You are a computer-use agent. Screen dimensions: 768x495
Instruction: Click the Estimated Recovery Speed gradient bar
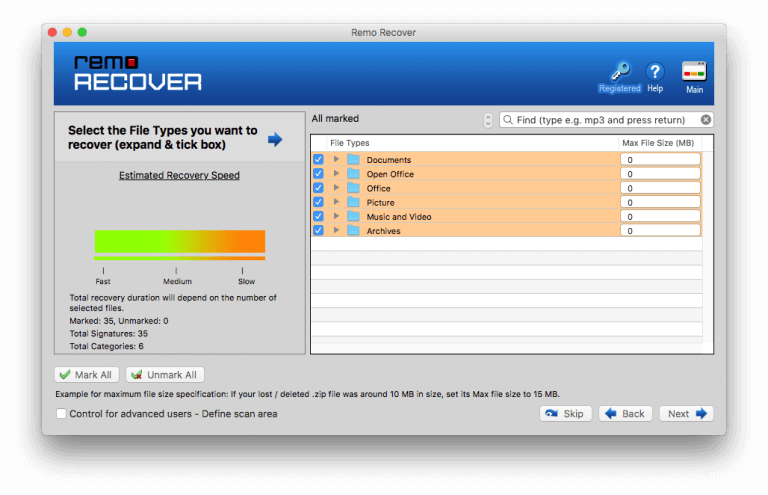point(180,241)
